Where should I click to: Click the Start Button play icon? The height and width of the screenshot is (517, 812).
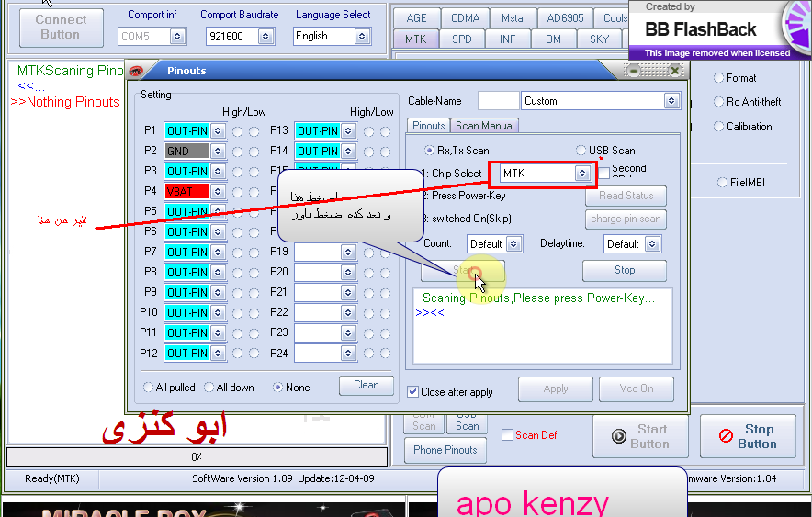[619, 436]
